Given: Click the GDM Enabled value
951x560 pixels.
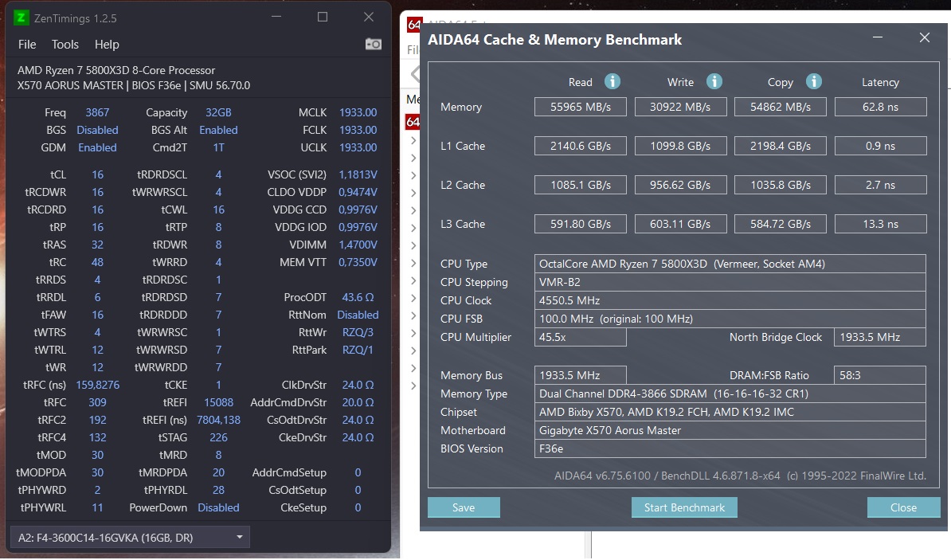Looking at the screenshot, I should pyautogui.click(x=98, y=147).
